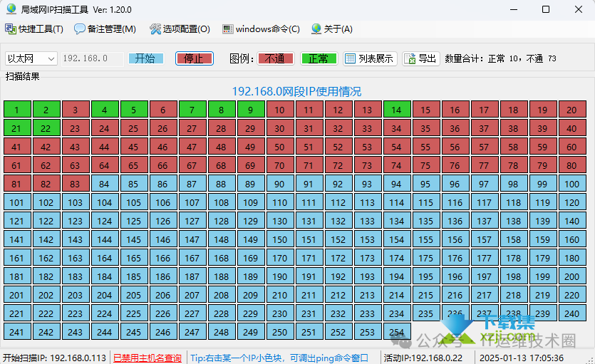595x364 pixels.
Task: Click the green 正常 legend swatch
Action: [319, 58]
